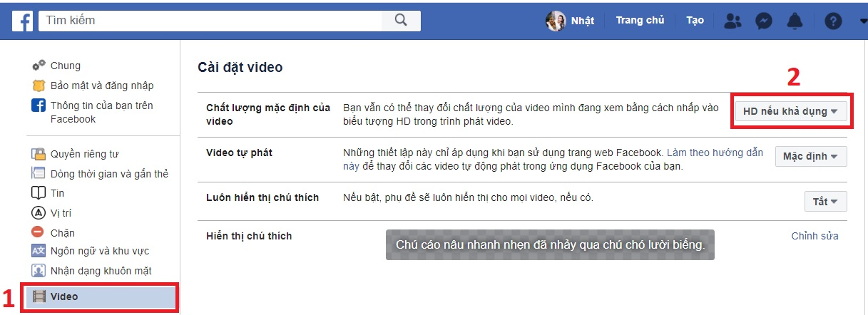Click the Tin book icon

click(x=39, y=193)
